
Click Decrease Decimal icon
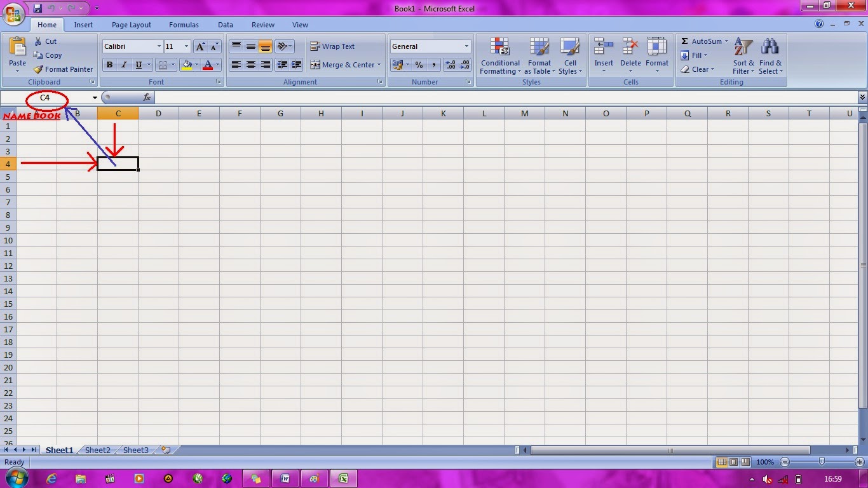pyautogui.click(x=465, y=65)
